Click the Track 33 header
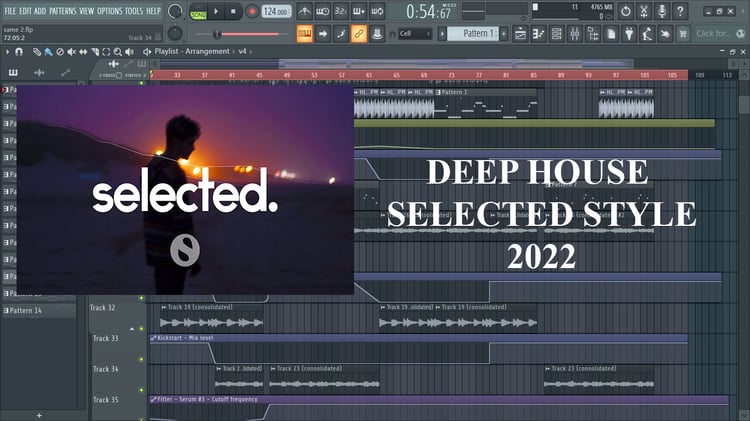Image resolution: width=750 pixels, height=421 pixels. click(x=117, y=349)
